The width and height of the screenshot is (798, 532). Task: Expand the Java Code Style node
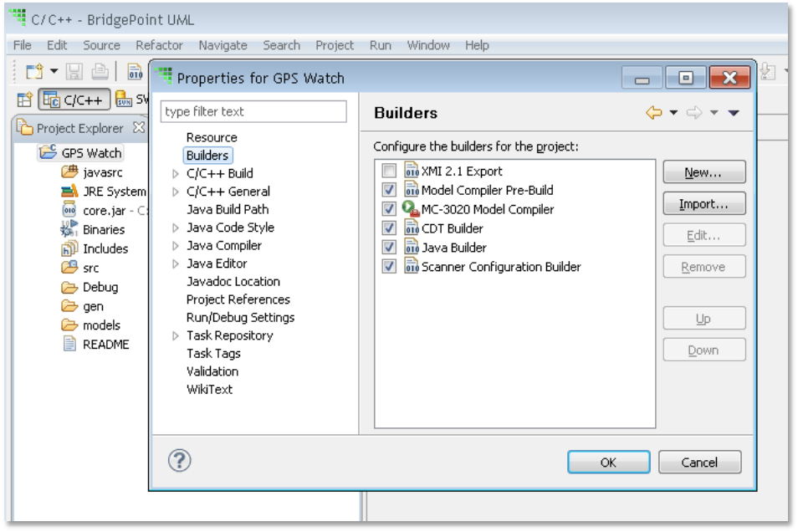point(176,228)
